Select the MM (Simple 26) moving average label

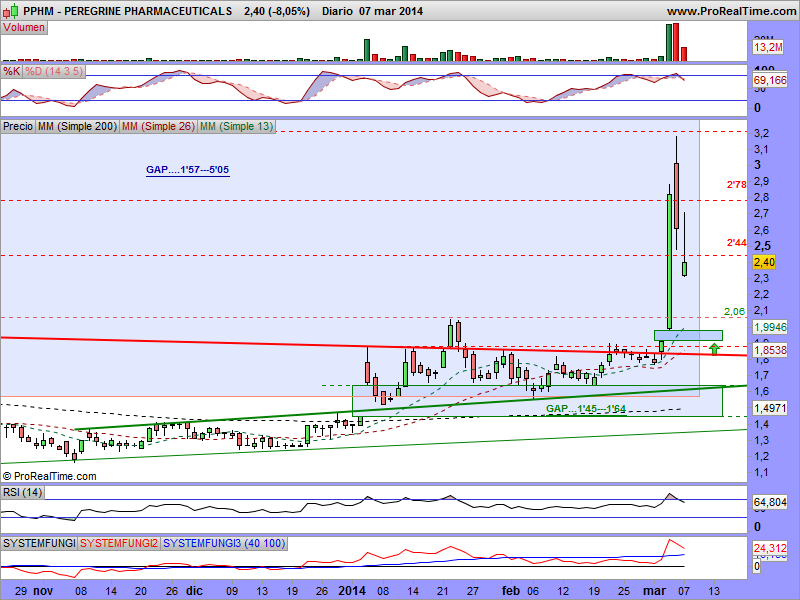tap(158, 126)
